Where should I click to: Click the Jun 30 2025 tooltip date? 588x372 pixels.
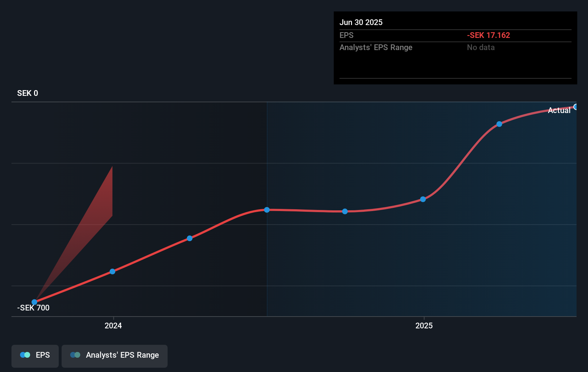coord(361,22)
